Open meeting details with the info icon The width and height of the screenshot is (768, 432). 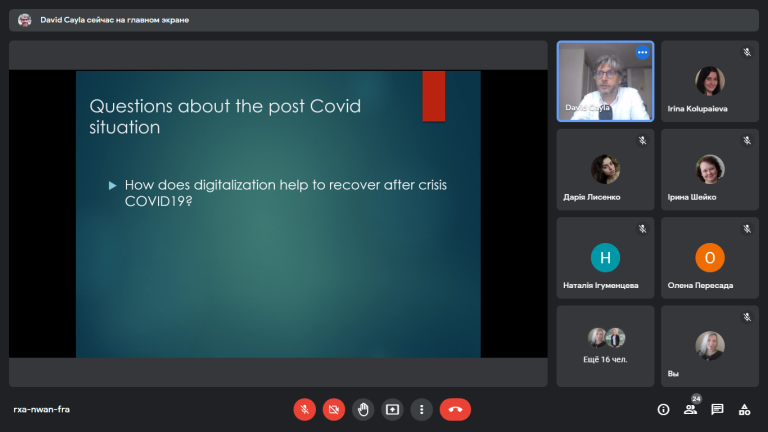[663, 409]
